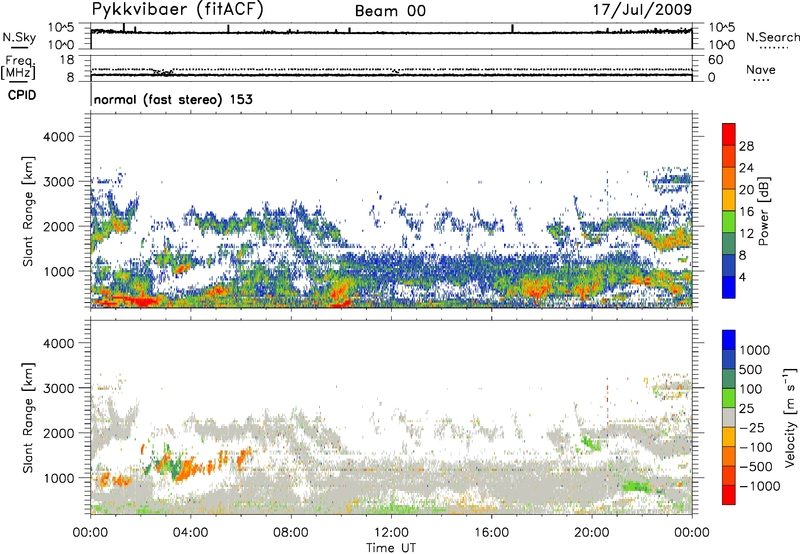Click the 'Pykkvibaer (fitACF)' title text
Screen dimensions: 800x554
[178, 10]
